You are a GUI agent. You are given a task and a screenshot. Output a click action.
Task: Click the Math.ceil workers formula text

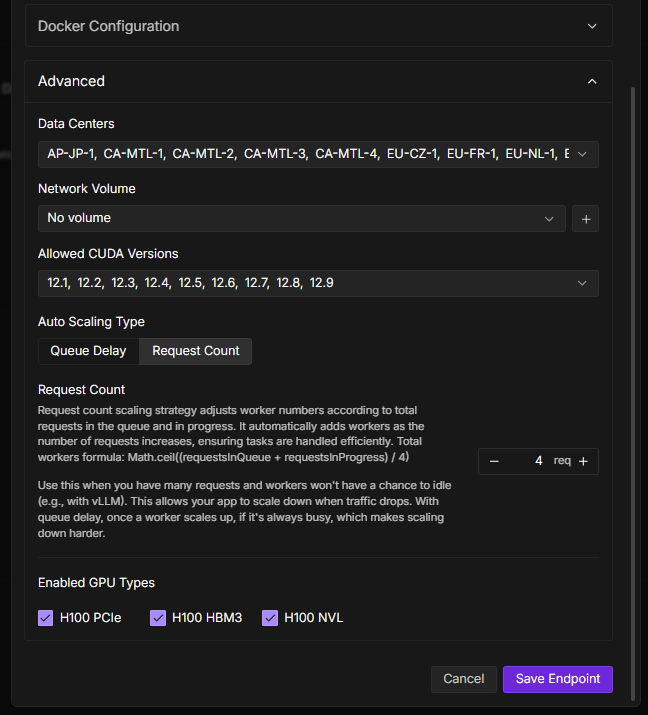click(x=268, y=457)
